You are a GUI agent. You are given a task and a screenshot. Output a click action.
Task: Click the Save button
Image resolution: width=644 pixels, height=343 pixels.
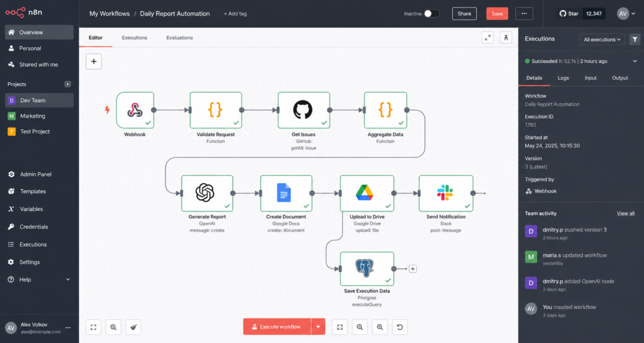click(x=497, y=14)
